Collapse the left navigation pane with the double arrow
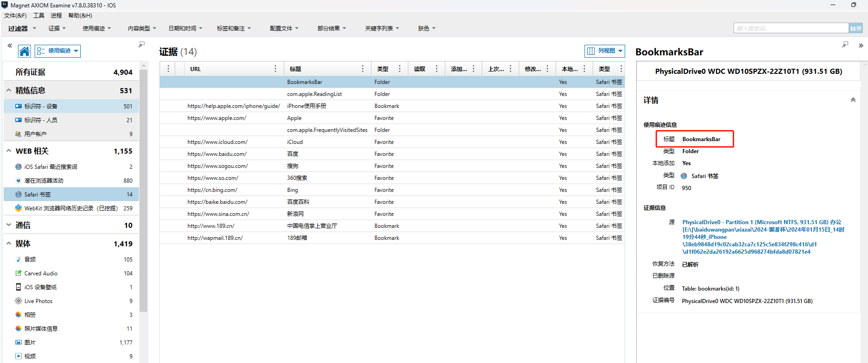This screenshot has width=868, height=363. [x=10, y=45]
